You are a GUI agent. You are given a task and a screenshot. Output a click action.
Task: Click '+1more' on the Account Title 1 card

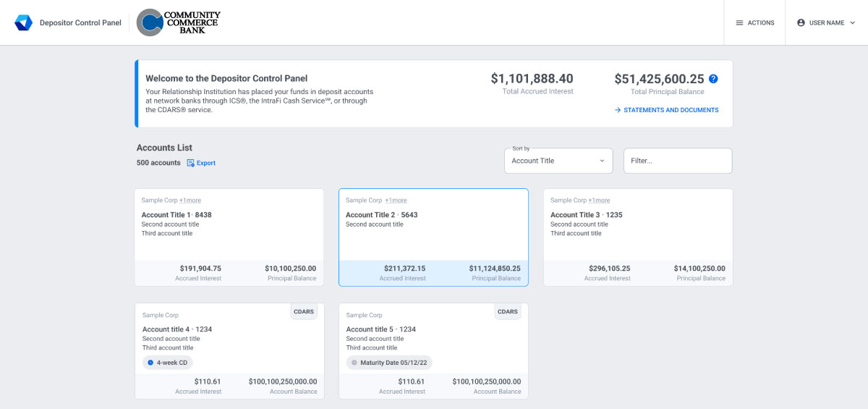[191, 201]
